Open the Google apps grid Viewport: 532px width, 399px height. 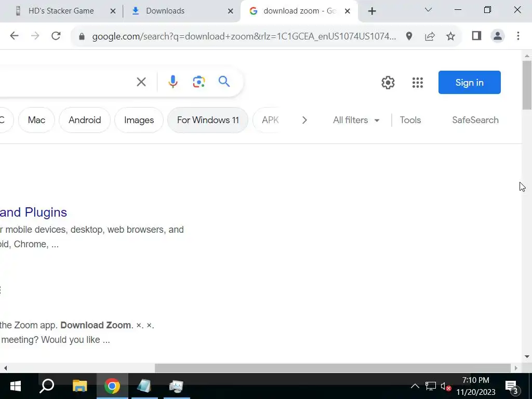[x=418, y=83]
